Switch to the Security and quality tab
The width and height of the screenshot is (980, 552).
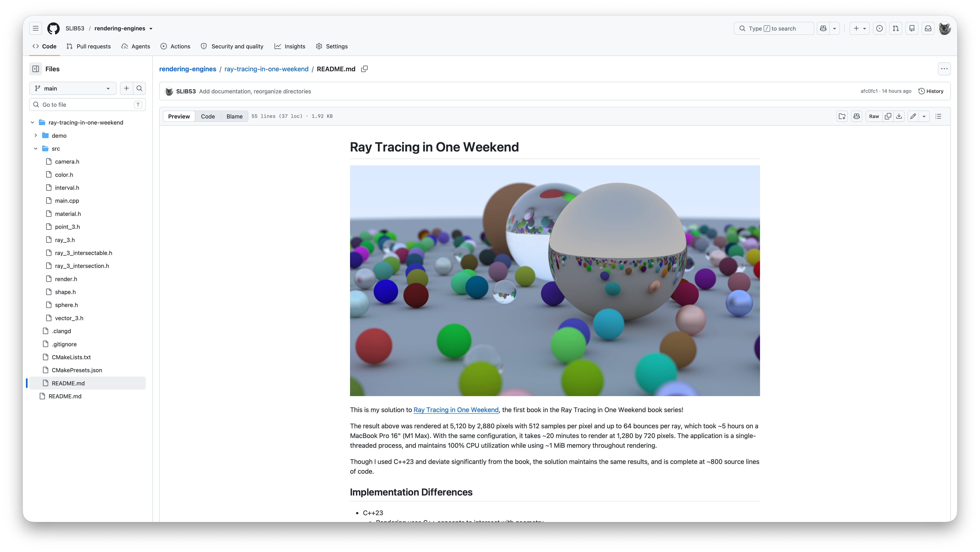pos(232,46)
